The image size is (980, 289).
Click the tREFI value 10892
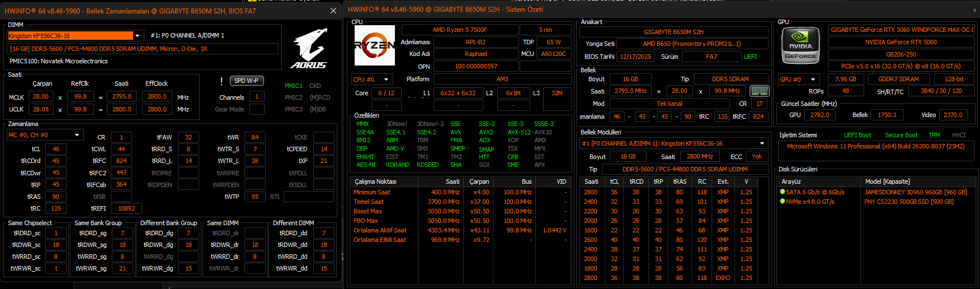click(126, 208)
